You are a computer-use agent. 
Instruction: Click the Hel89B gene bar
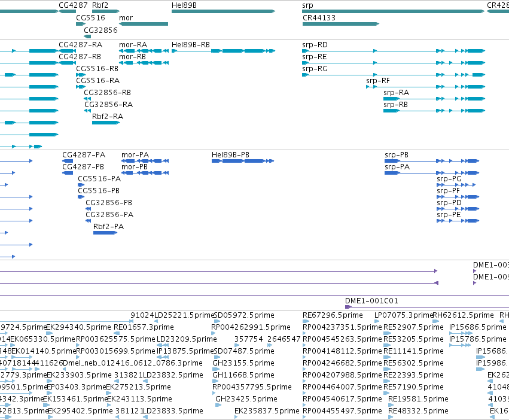223,11
